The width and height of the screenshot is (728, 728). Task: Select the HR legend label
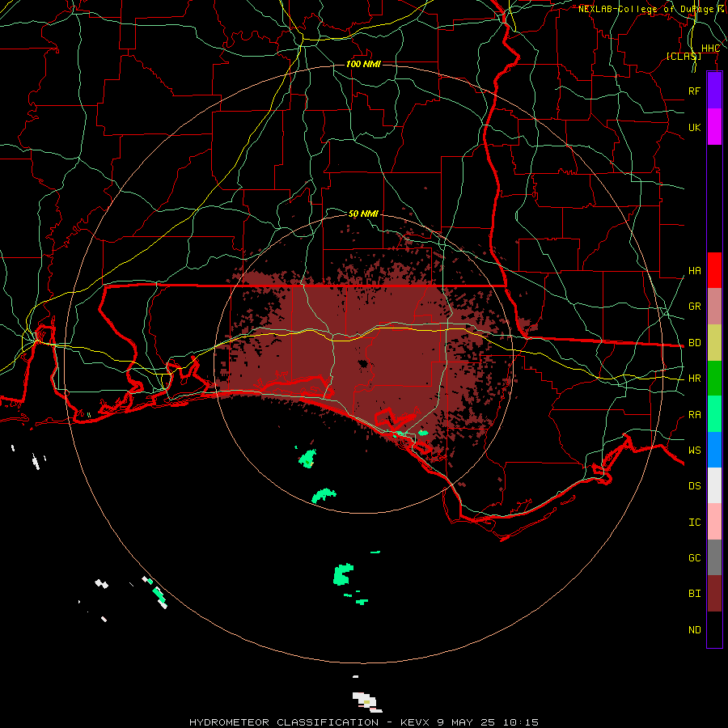pos(694,379)
